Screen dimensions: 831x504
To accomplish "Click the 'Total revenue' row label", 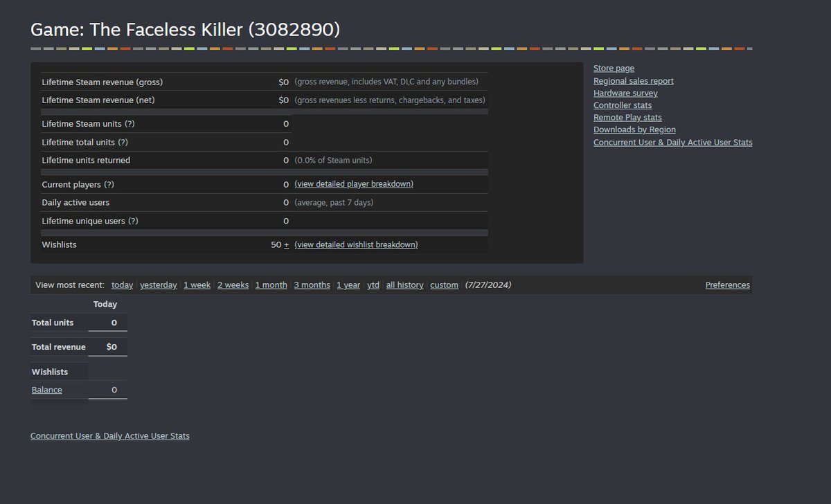I will (x=59, y=348).
